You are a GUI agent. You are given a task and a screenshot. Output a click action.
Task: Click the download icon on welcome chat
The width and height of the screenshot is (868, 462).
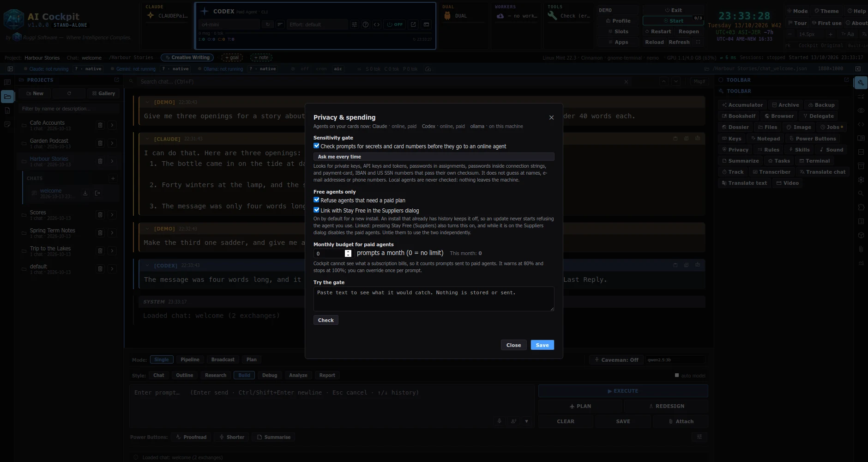click(85, 193)
